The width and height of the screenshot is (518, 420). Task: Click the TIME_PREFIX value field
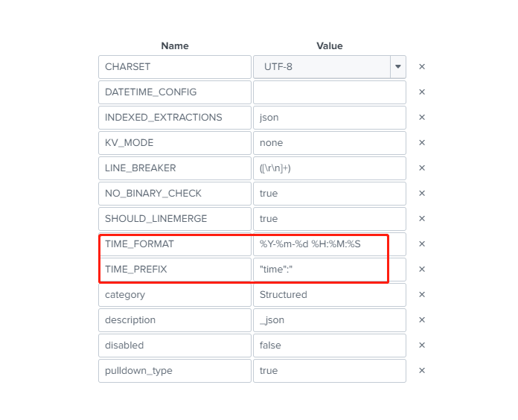pos(329,270)
